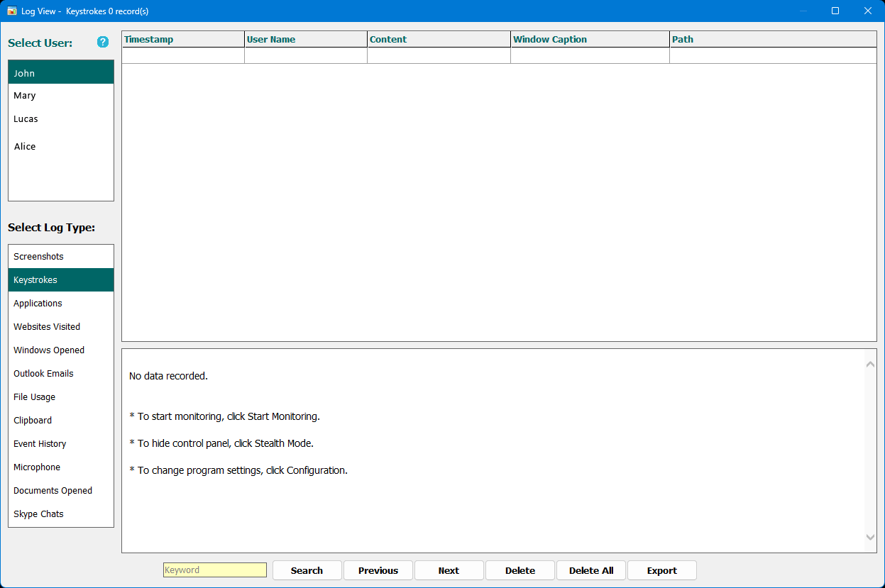885x588 pixels.
Task: Click the Timestamp column header
Action: pos(183,40)
